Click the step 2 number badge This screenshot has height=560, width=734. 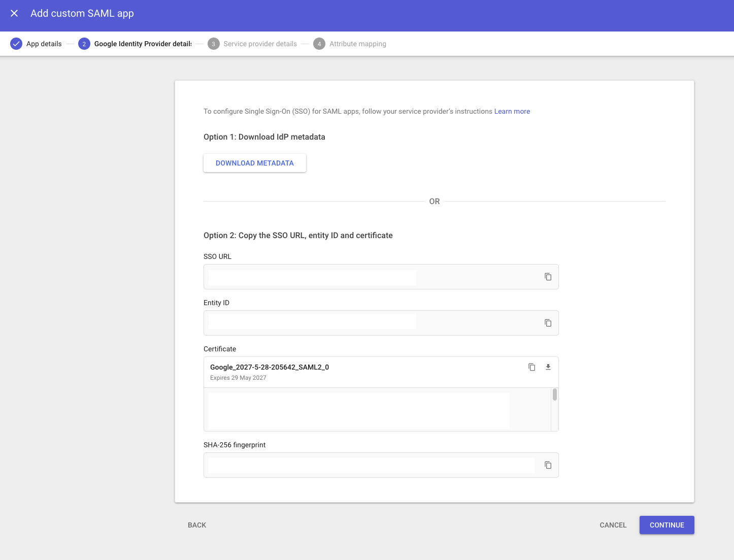84,44
